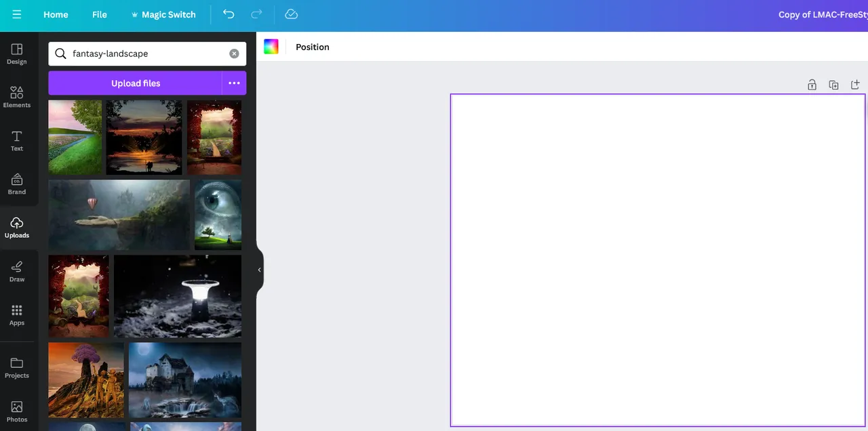Duplicate the page
The image size is (868, 431).
pos(833,85)
